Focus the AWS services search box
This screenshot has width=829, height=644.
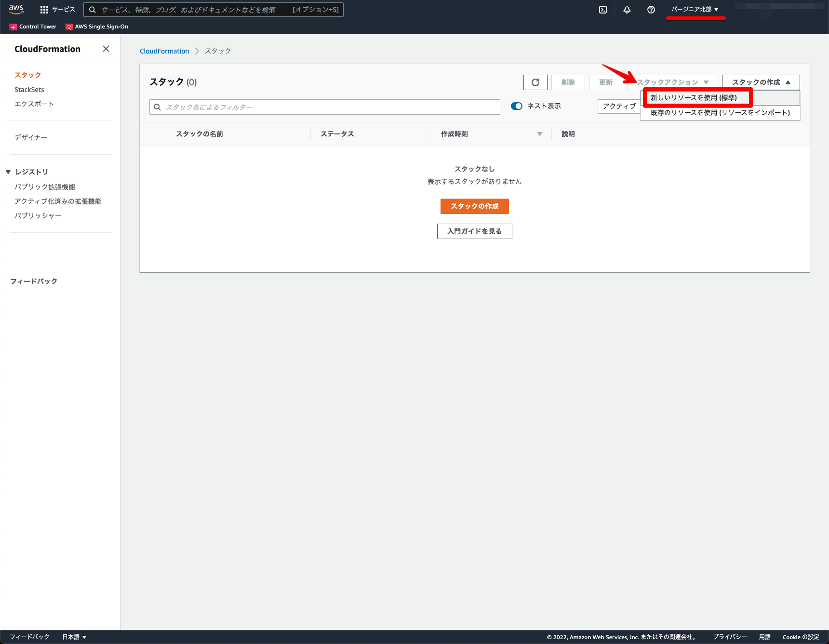pyautogui.click(x=214, y=10)
